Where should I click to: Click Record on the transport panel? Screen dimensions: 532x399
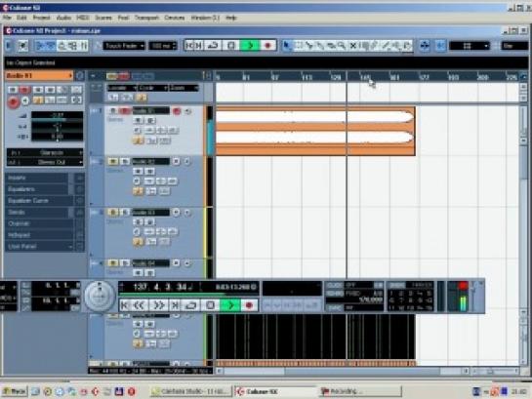click(x=249, y=305)
